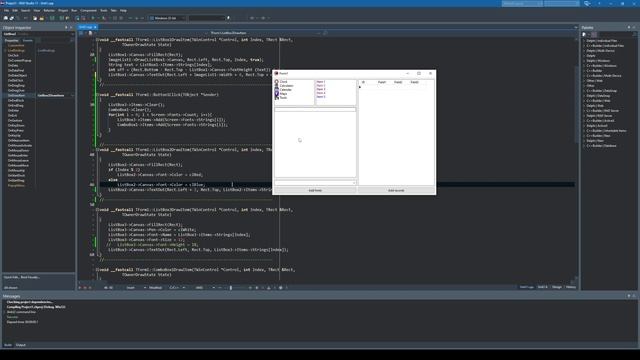Switch to the Events tab in Object Inspector
Screen dimensions: 640x360
27,40
